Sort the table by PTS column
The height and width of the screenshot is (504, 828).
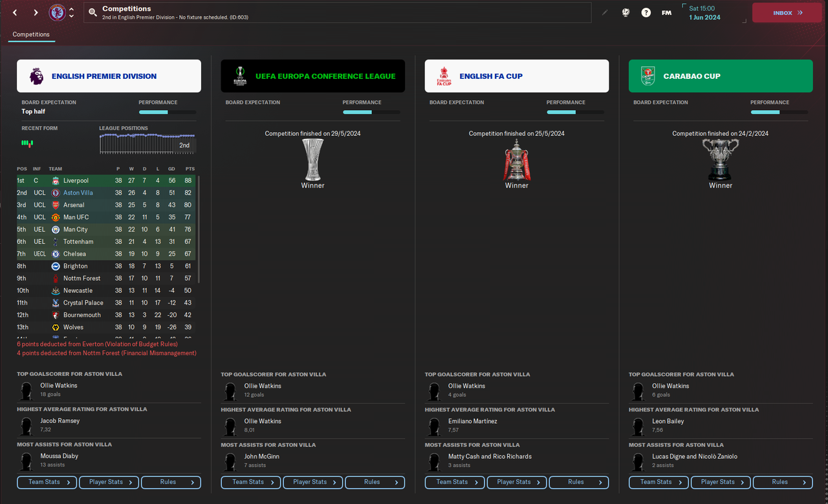pos(190,169)
